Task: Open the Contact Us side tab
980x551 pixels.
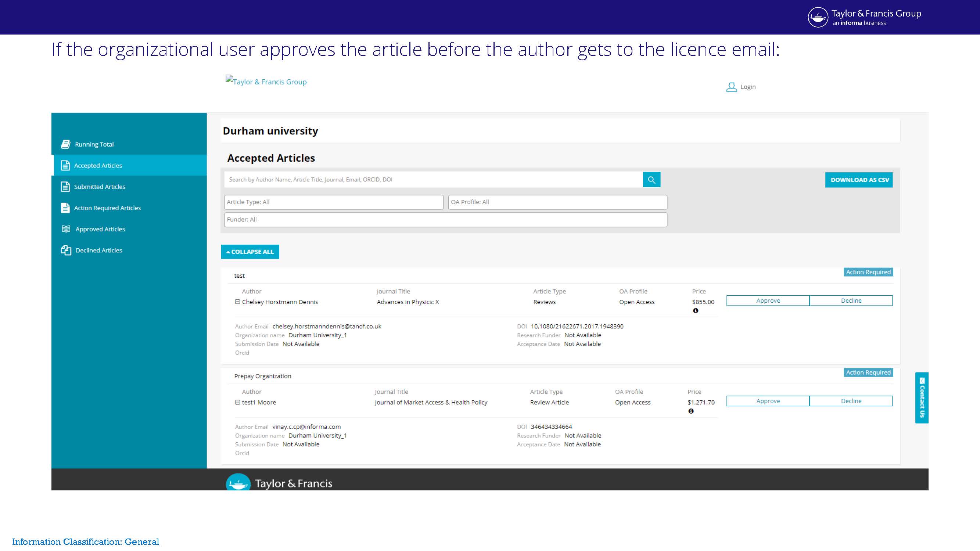Action: pos(922,398)
